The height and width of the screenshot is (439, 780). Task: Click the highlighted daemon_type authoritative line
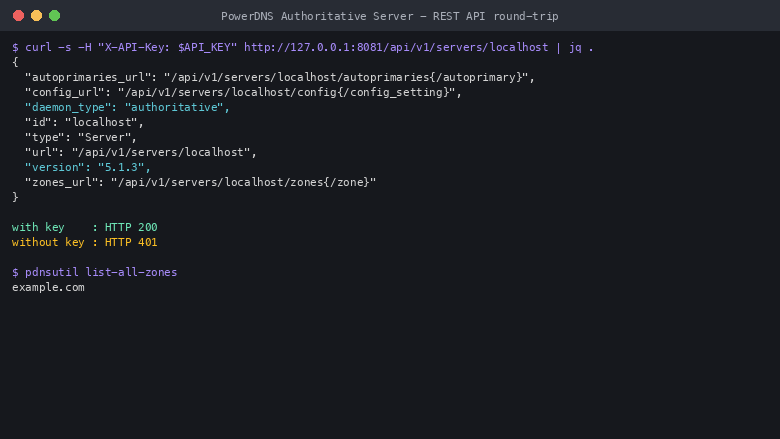coord(127,107)
